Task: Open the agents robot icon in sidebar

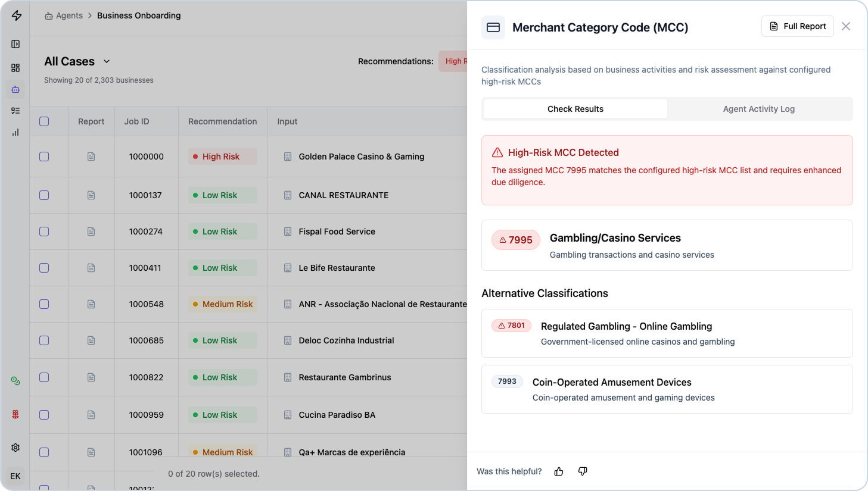Action: [15, 89]
